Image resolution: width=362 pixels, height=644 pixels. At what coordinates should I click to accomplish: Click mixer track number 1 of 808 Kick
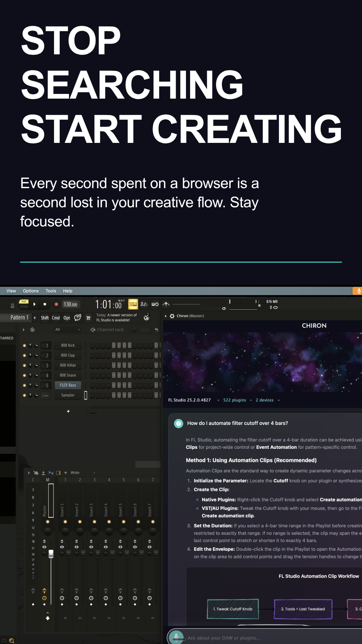click(x=46, y=345)
